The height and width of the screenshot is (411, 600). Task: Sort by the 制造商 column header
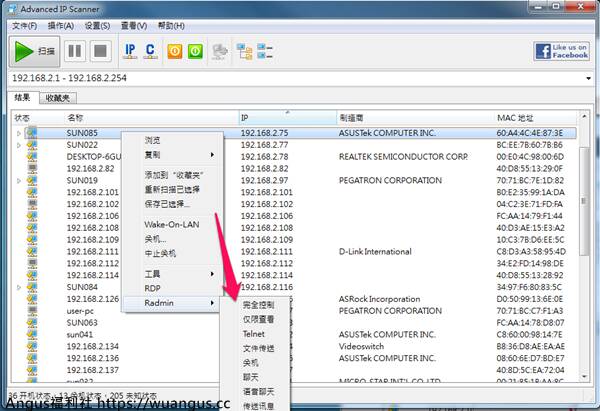(x=415, y=117)
